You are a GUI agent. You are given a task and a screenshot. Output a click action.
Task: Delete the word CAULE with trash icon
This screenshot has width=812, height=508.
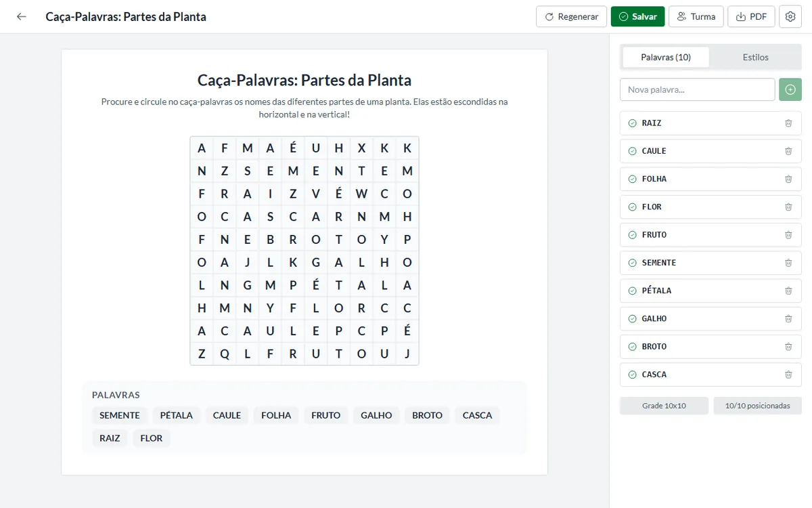pyautogui.click(x=788, y=151)
